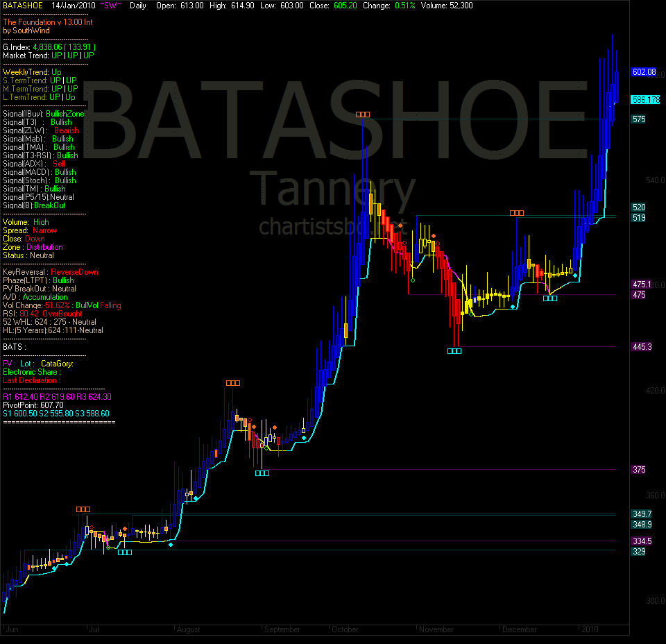Click the Signal(Mab) Bullish row
Image resolution: width=666 pixels, height=644 pixels.
(37, 139)
